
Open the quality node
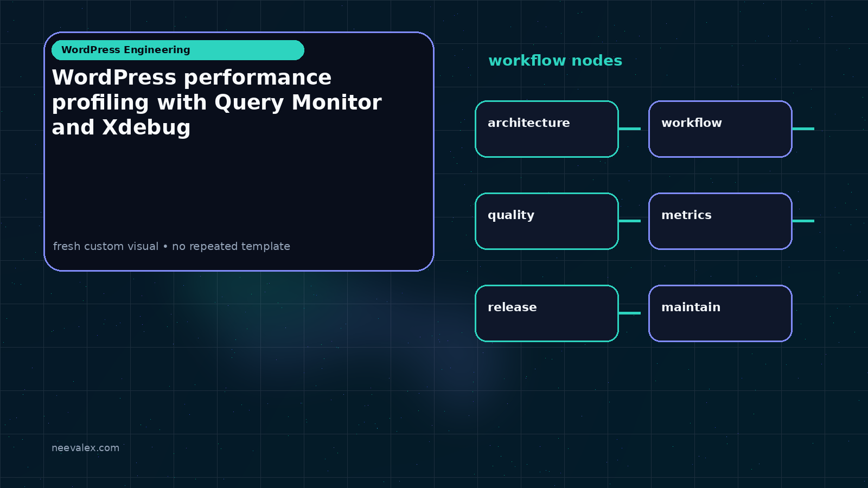coord(547,221)
